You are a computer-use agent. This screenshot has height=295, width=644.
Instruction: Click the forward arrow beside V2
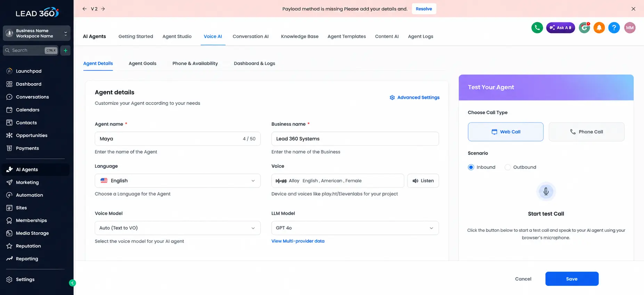tap(103, 9)
